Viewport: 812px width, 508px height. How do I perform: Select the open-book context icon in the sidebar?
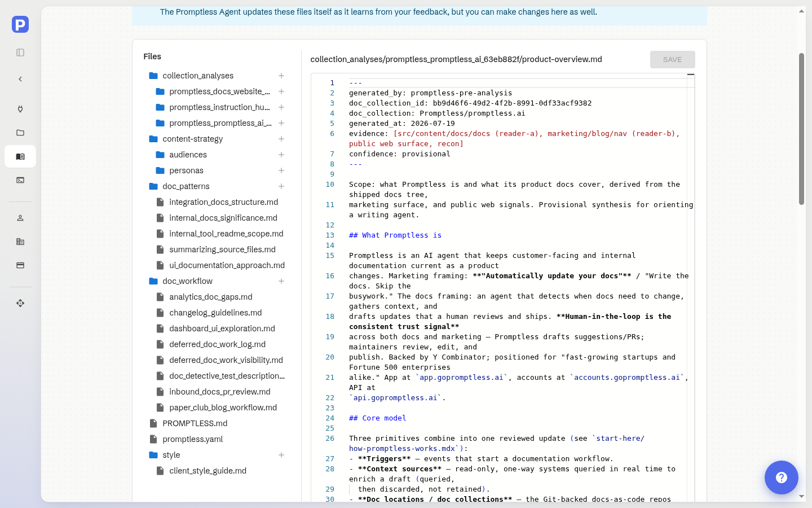[x=20, y=156]
